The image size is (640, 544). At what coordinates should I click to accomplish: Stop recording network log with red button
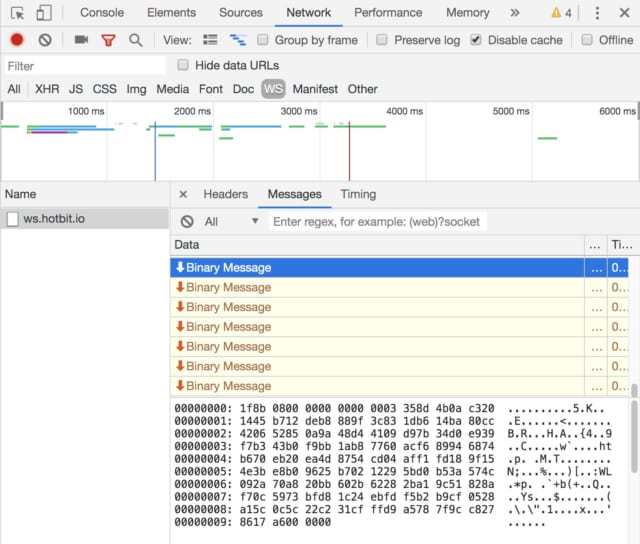17,40
